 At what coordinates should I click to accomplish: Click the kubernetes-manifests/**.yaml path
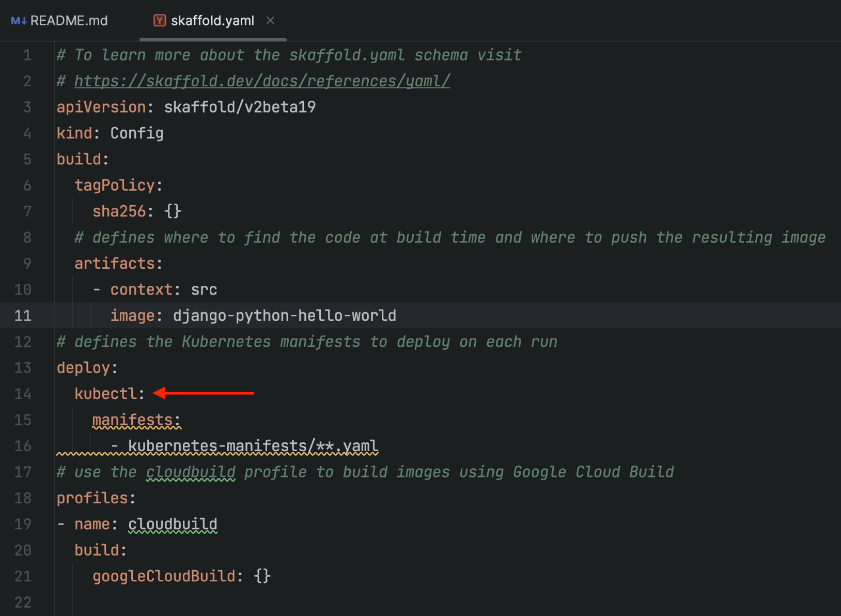coord(253,446)
